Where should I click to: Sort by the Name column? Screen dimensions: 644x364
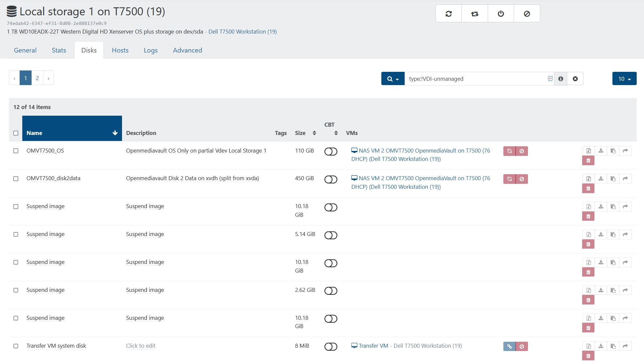(x=72, y=129)
